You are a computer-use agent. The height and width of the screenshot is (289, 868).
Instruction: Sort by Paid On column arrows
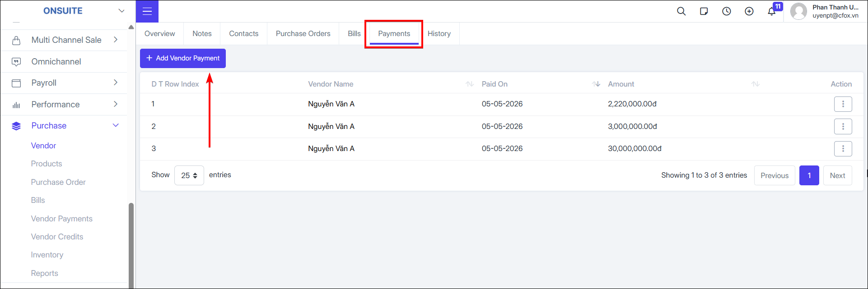(596, 84)
